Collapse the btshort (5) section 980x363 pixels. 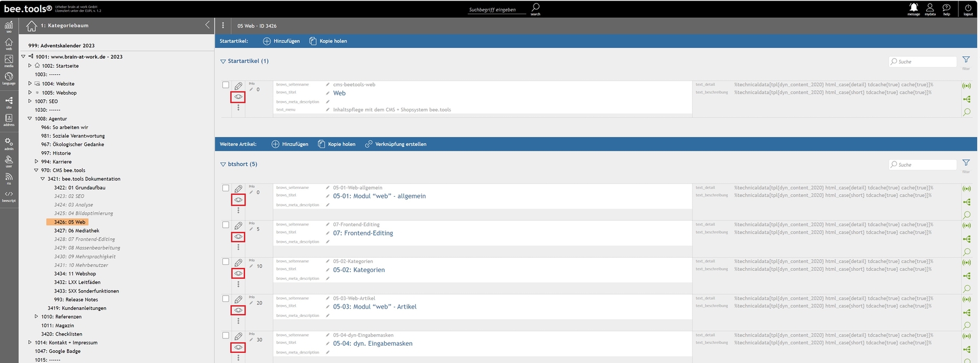223,164
